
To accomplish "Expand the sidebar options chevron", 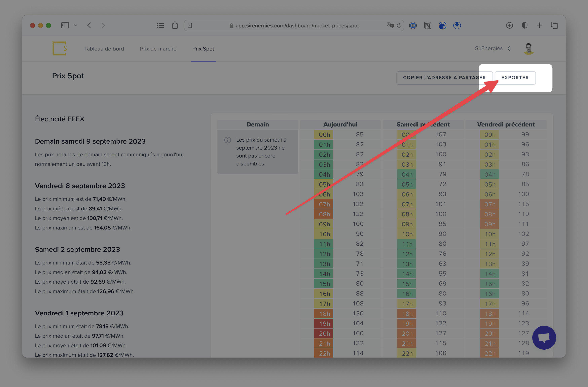I will tap(76, 25).
